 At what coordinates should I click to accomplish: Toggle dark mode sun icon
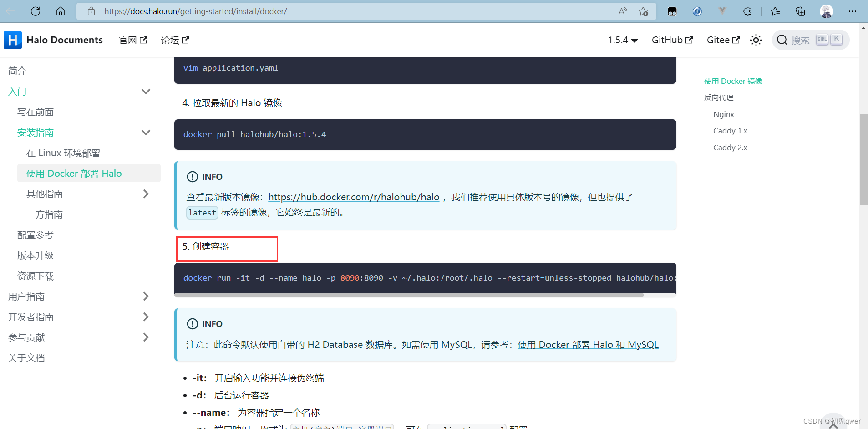(x=756, y=40)
